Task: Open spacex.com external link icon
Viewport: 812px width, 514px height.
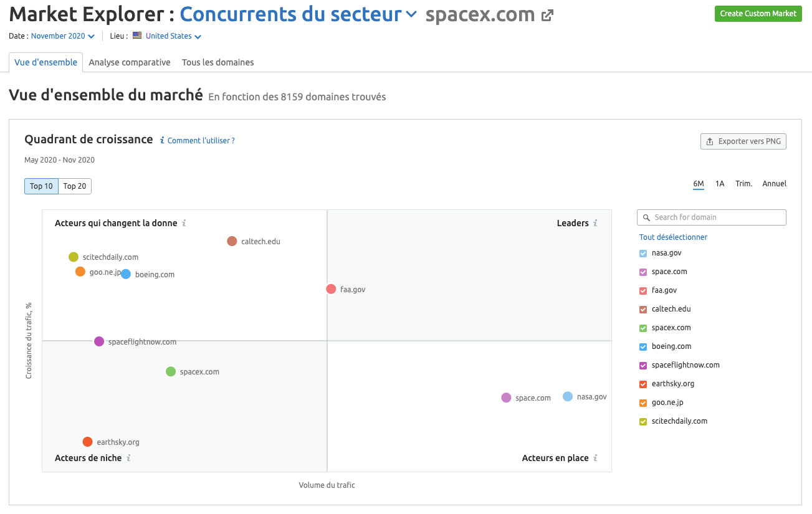Action: [x=547, y=16]
